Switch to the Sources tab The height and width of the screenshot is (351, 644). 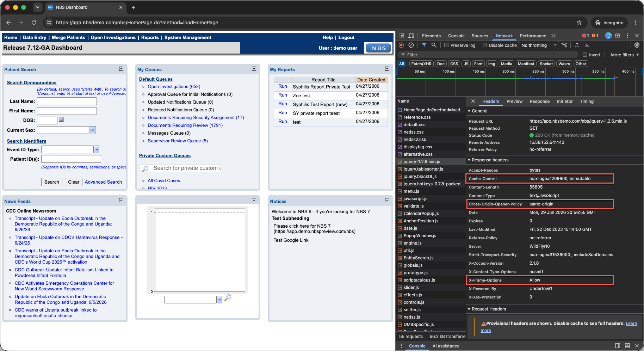point(480,36)
